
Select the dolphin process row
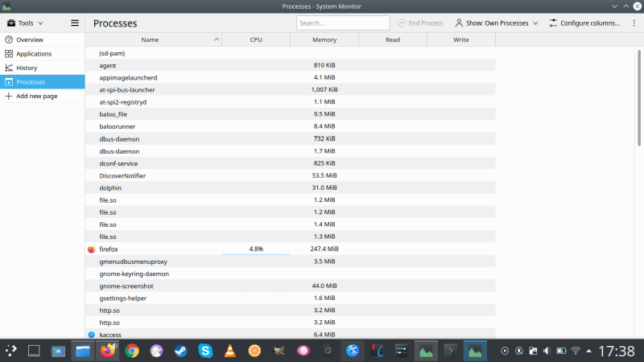(291, 188)
